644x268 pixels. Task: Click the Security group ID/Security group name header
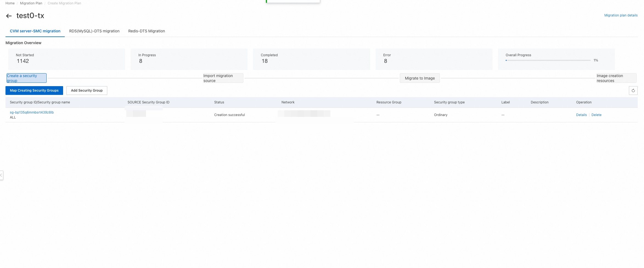(x=40, y=102)
